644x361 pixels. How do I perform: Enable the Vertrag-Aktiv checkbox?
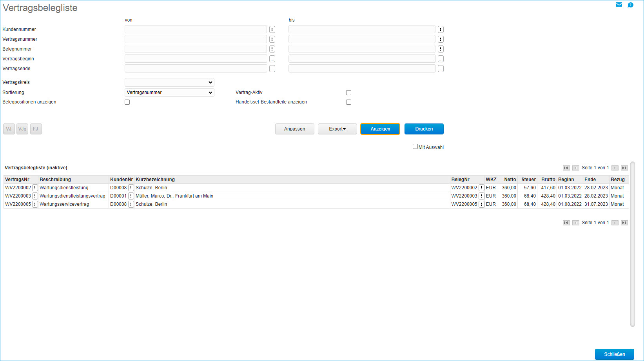348,93
